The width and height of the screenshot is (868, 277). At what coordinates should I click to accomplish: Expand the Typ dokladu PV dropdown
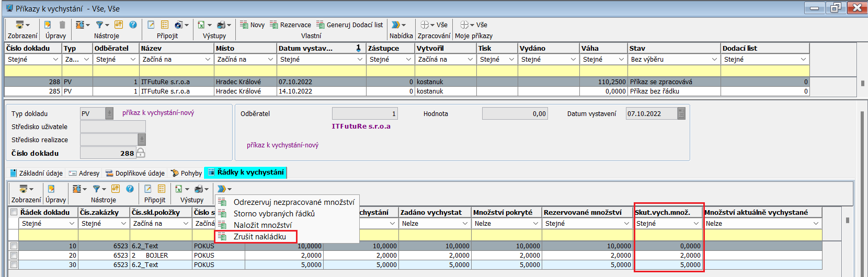[x=109, y=113]
